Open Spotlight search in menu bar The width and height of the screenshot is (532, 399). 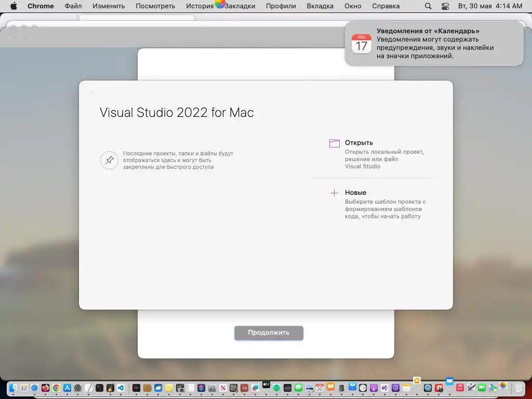coord(428,6)
